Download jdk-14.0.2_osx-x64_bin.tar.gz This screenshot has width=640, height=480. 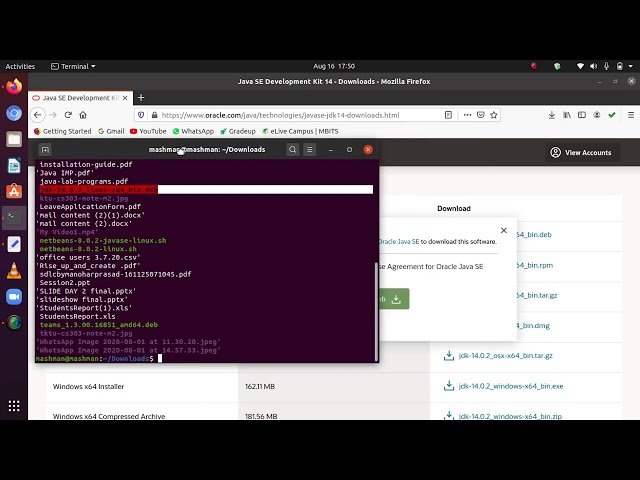point(505,356)
